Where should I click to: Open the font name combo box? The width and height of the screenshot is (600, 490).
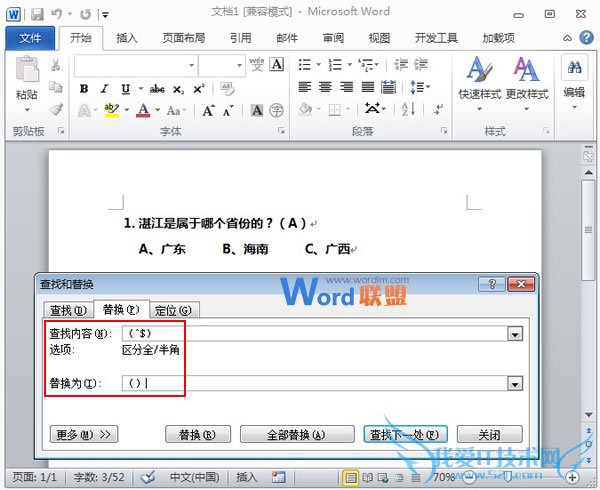click(x=135, y=65)
